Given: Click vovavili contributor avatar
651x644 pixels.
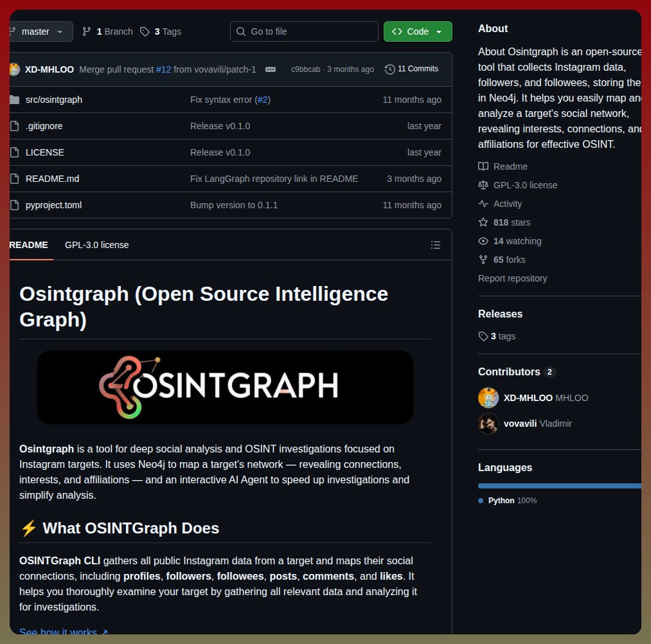Looking at the screenshot, I should 488,424.
